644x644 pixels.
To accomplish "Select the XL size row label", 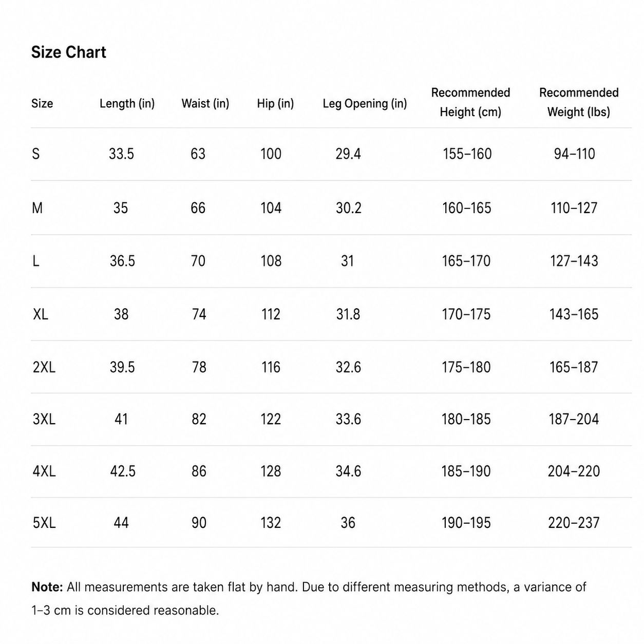I will tap(40, 314).
